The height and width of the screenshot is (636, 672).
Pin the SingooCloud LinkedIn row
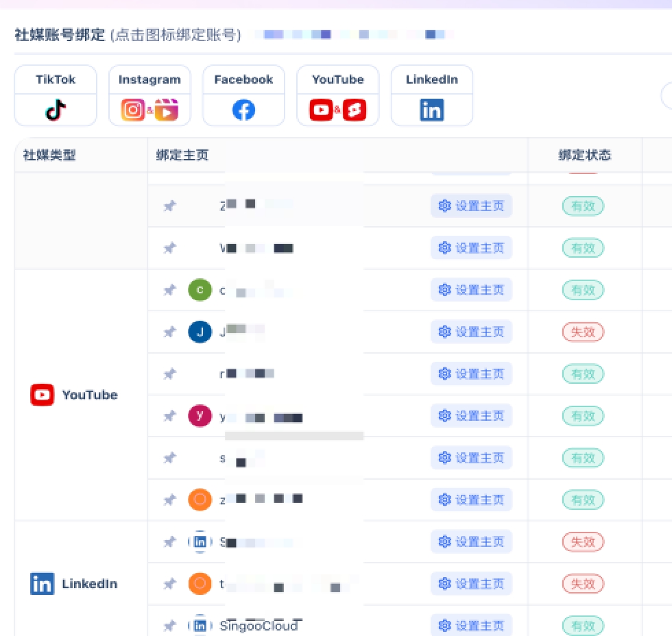click(170, 626)
